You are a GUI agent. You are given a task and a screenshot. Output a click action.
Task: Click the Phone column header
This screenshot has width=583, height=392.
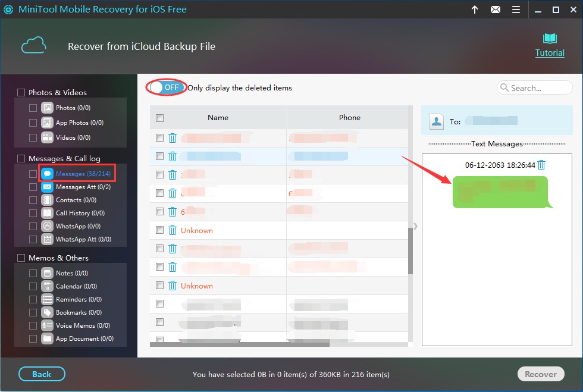click(x=350, y=118)
